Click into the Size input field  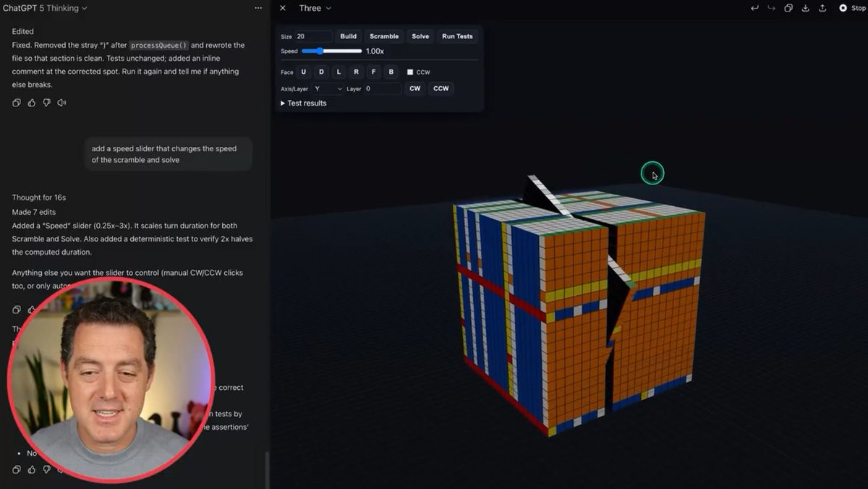point(313,36)
